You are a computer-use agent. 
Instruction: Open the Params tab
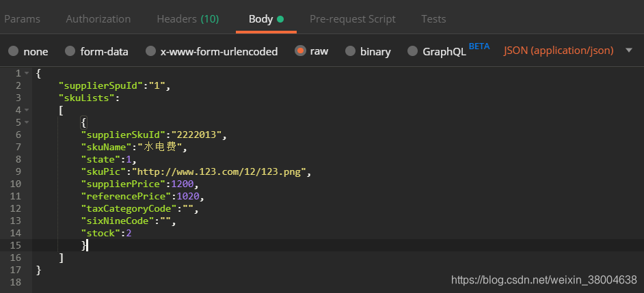coord(22,19)
